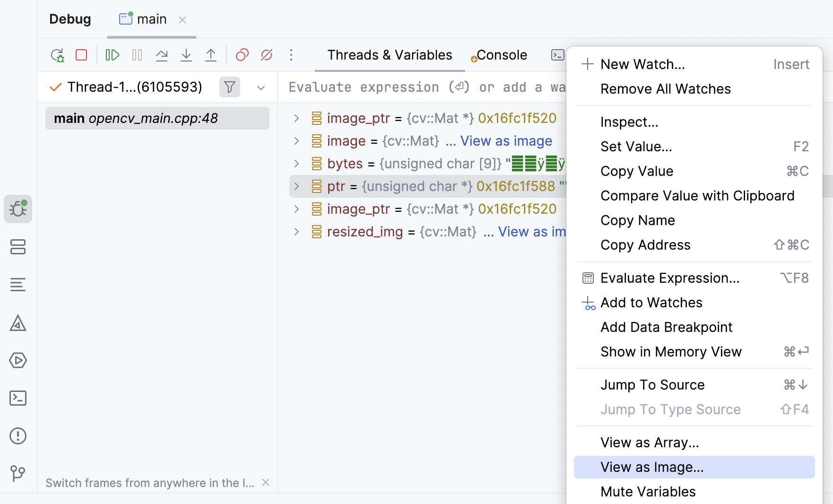Resume program execution
Screen dimensions: 833x504
coord(112,55)
